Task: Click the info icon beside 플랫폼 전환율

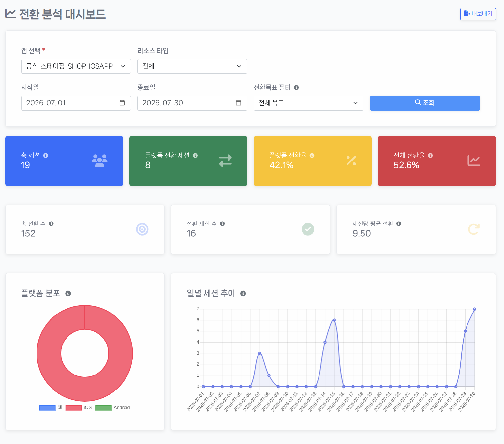Action: pyautogui.click(x=312, y=156)
